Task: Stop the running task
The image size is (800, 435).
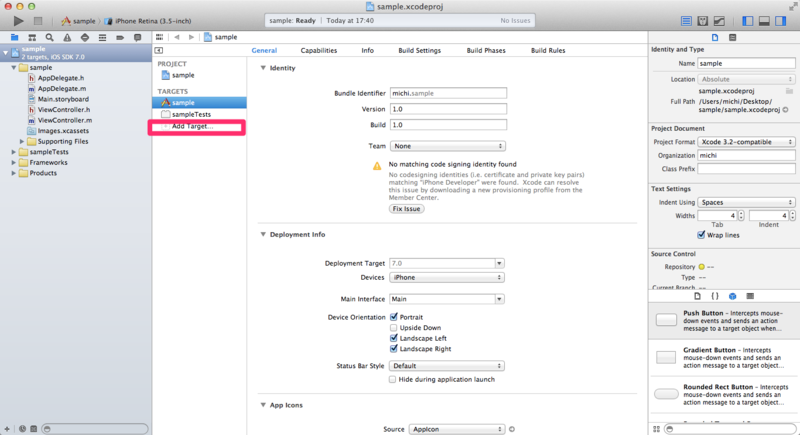Action: [38, 21]
